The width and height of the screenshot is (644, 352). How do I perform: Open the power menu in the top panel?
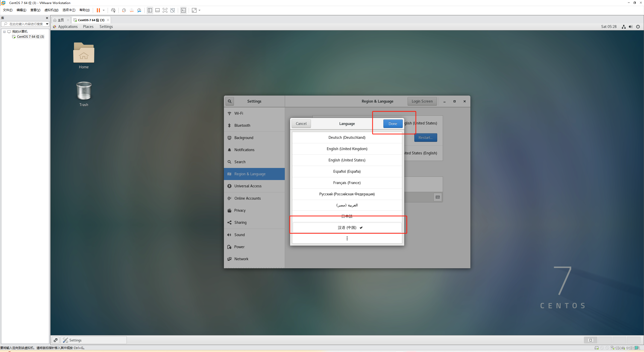point(638,27)
